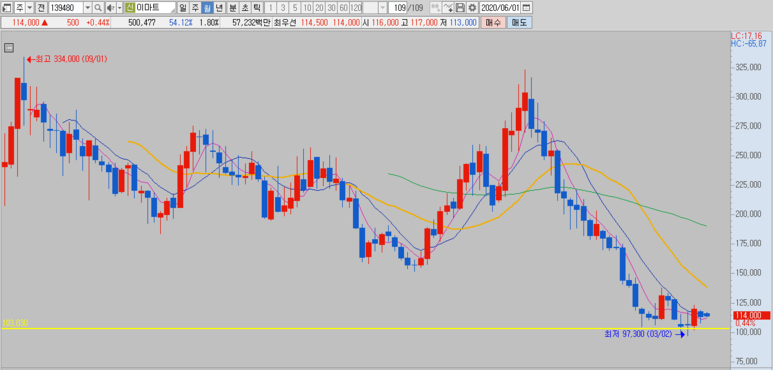The width and height of the screenshot is (773, 370).
Task: Click the 매도 sell button
Action: point(520,23)
